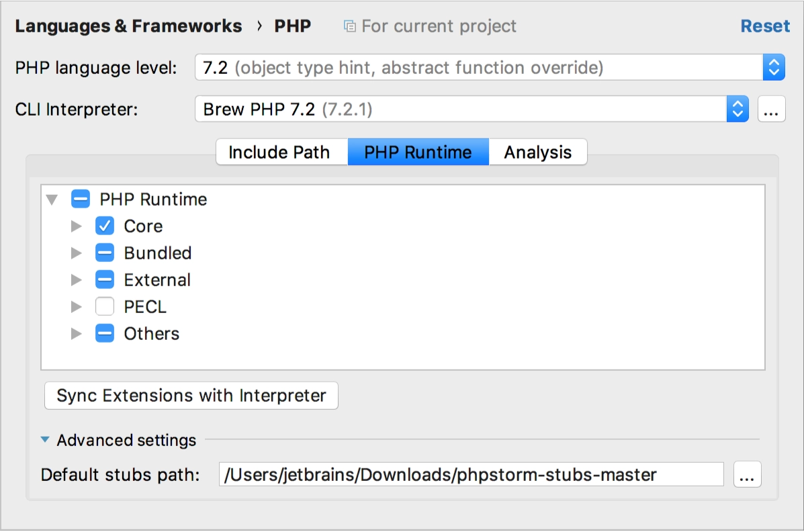Image resolution: width=804 pixels, height=532 pixels.
Task: Uncheck the Core checkbox
Action: click(x=105, y=226)
